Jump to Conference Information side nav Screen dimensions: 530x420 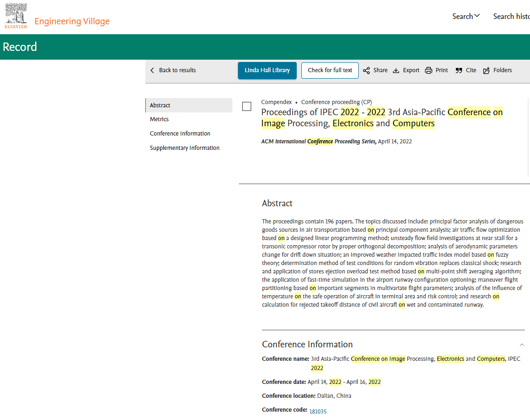[x=180, y=134]
